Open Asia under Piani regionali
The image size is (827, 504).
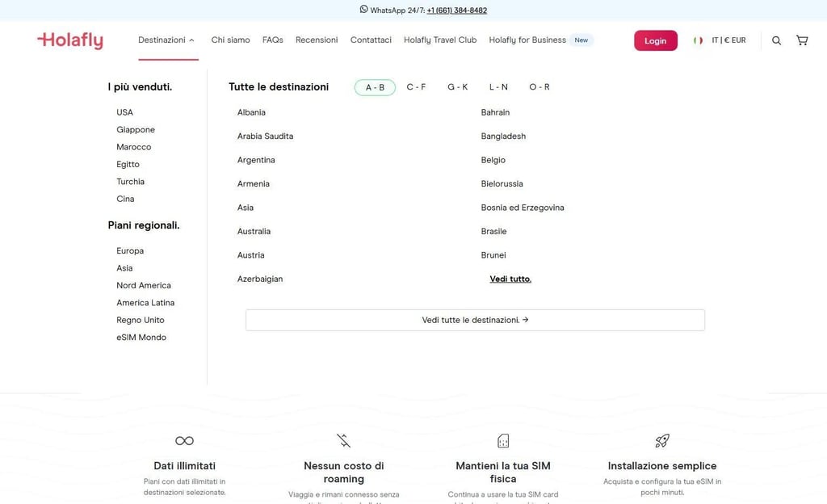click(124, 268)
